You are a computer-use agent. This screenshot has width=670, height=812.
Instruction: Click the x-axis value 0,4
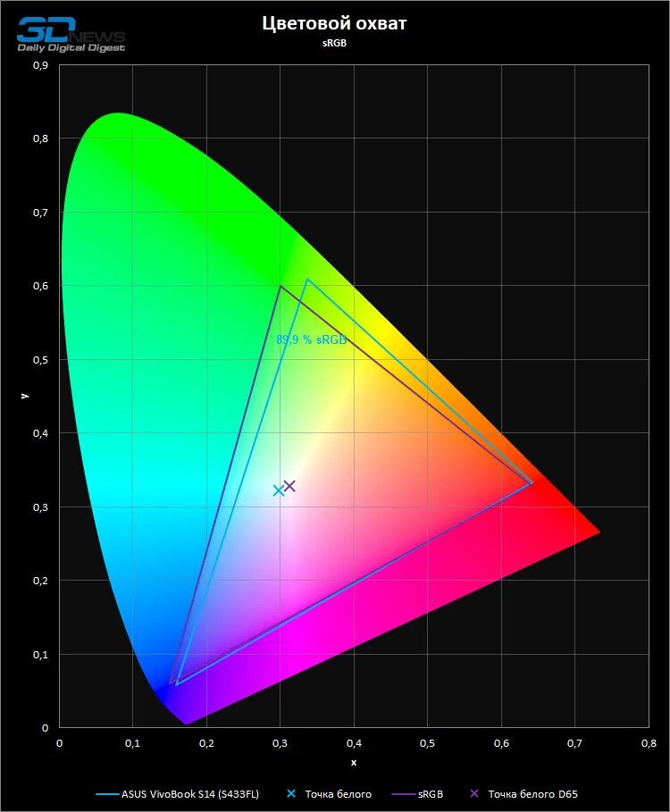354,743
